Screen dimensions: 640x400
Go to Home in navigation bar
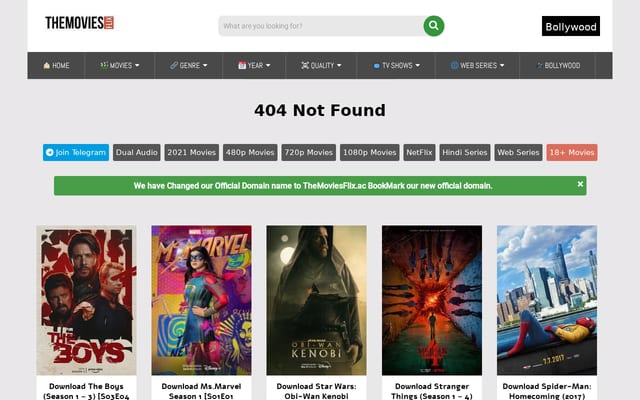(56, 65)
